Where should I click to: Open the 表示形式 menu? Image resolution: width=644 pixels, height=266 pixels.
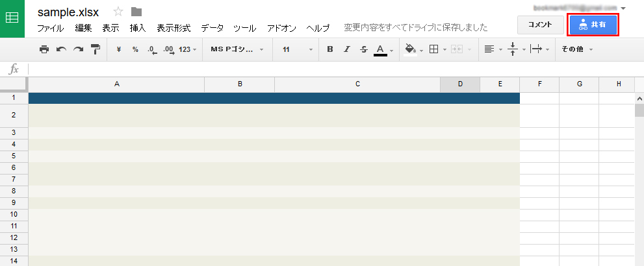point(174,29)
